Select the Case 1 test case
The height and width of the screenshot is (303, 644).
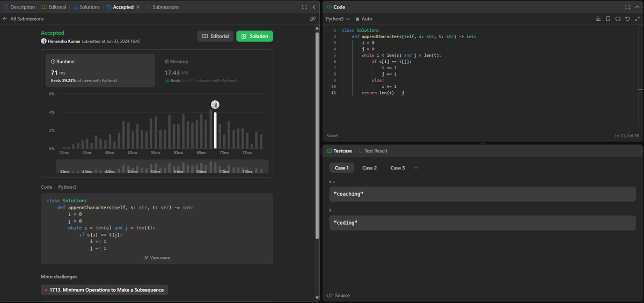pyautogui.click(x=342, y=168)
